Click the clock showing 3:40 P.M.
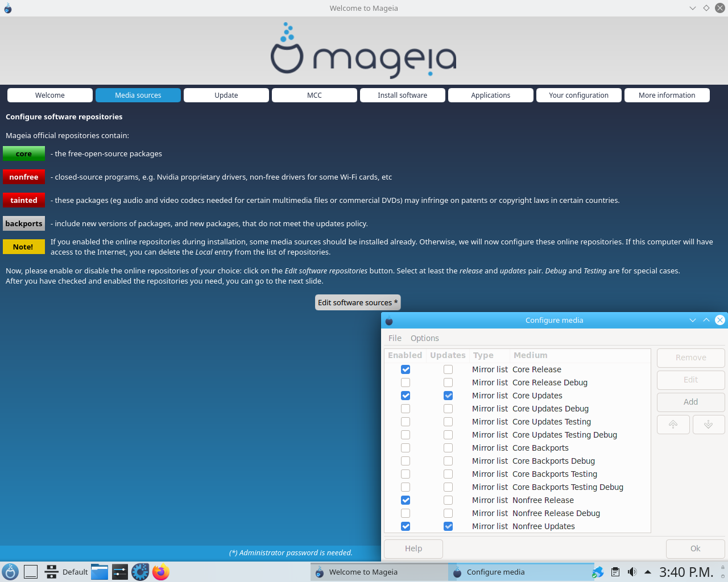Viewport: 728px width, 582px height. pos(686,572)
